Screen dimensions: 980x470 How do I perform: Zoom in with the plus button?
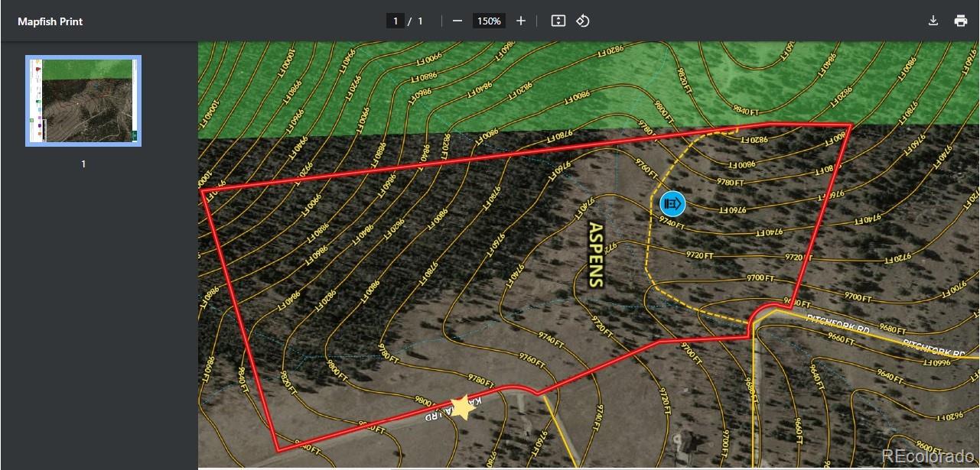[521, 21]
